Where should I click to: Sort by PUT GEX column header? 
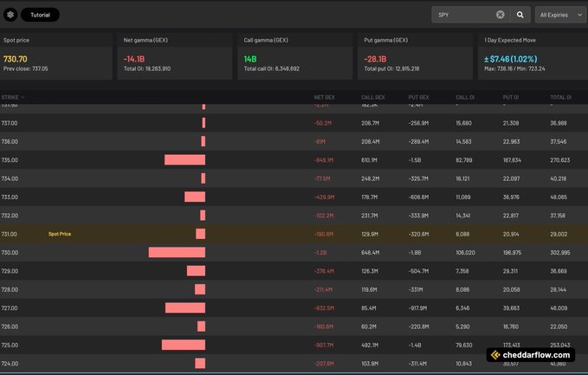(419, 97)
